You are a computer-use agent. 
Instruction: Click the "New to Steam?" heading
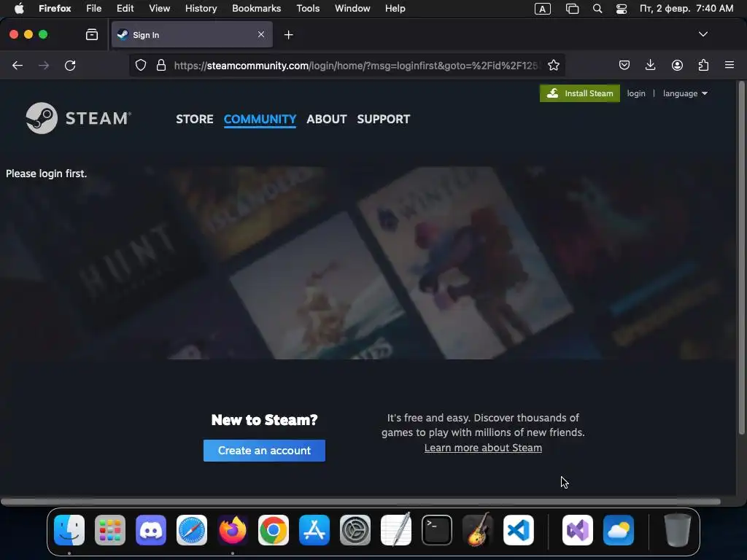(264, 420)
